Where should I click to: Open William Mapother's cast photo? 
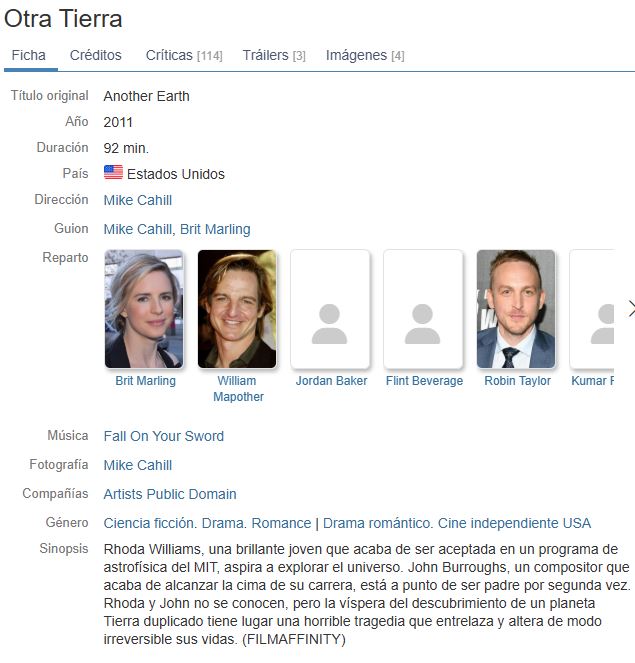pyautogui.click(x=237, y=309)
